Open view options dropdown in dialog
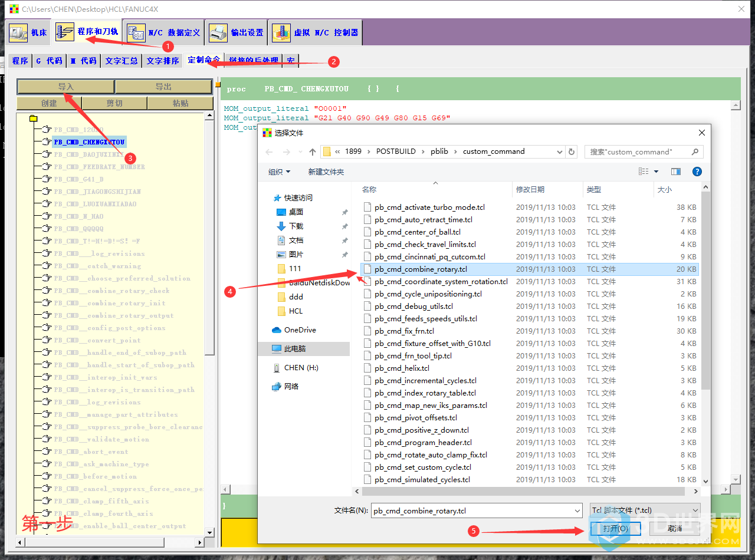The width and height of the screenshot is (755, 560). pos(656,172)
